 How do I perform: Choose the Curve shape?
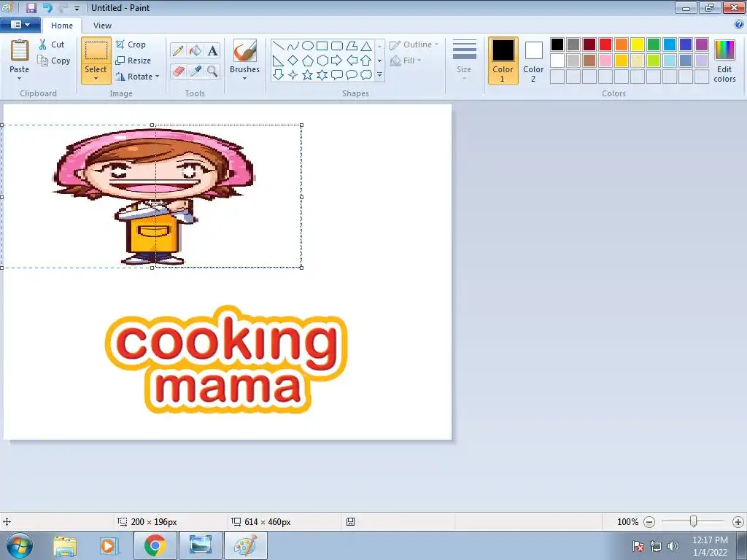tap(293, 46)
